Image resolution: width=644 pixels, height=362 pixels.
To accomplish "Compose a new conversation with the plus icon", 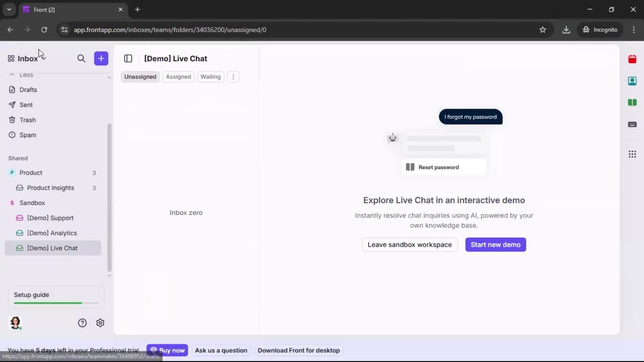I will point(101,58).
